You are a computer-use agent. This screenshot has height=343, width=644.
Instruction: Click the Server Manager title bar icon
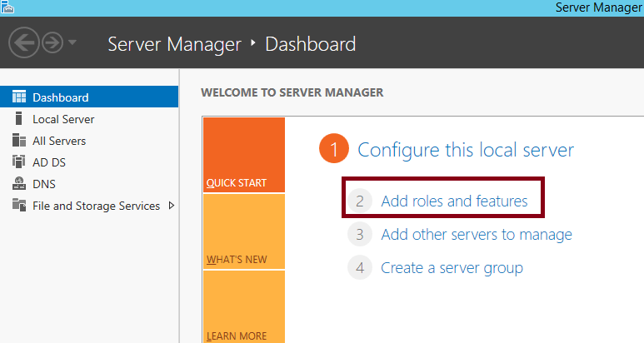click(x=7, y=7)
